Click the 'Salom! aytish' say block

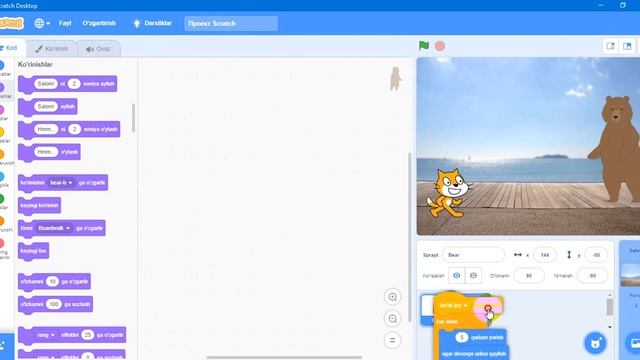pos(47,107)
